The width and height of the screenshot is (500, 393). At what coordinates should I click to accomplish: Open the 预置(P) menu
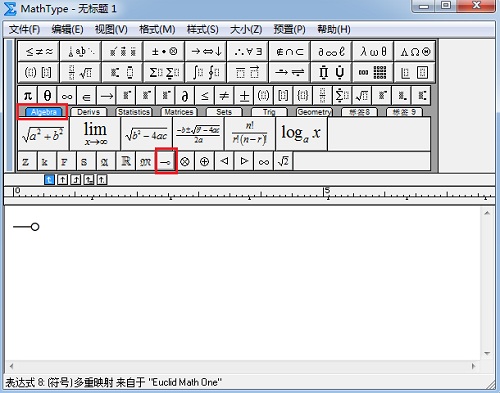(x=289, y=30)
